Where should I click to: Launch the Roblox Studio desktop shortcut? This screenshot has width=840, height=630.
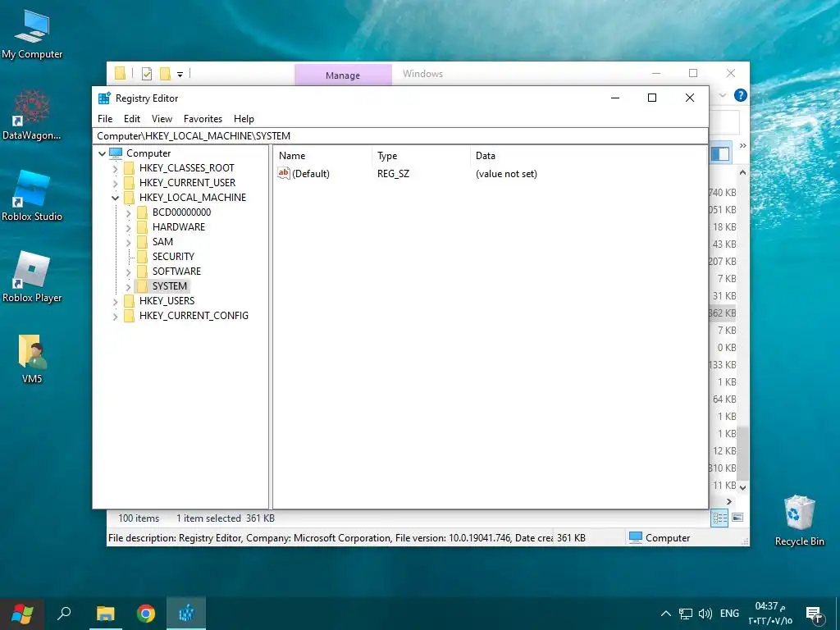click(32, 196)
